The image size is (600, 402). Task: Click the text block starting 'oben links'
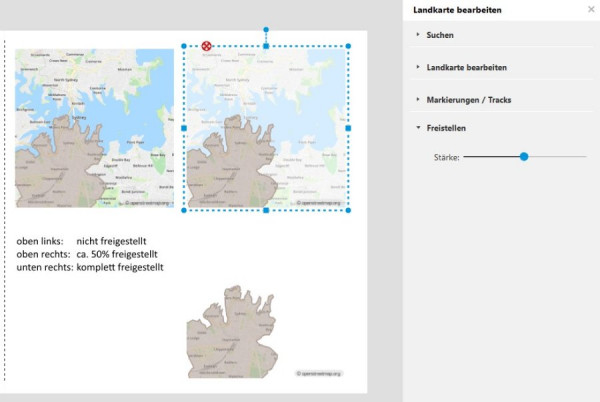point(90,254)
